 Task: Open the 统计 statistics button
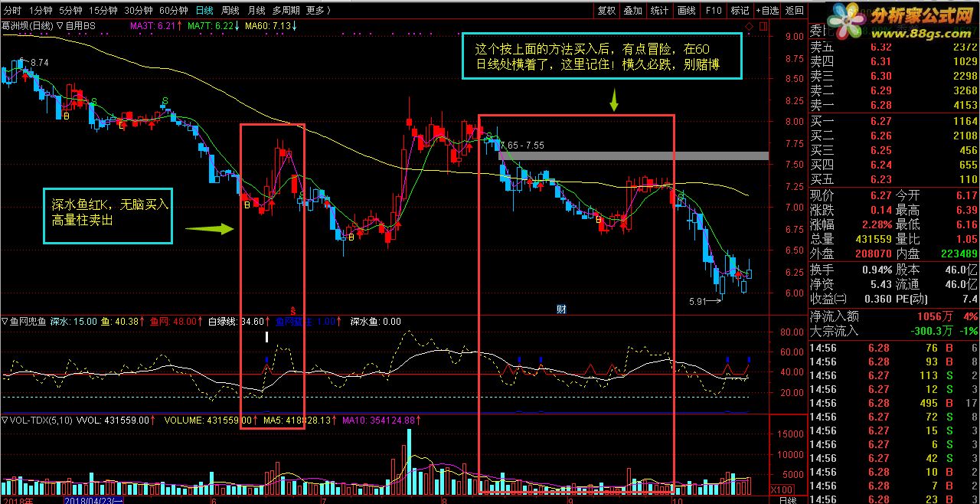[659, 11]
